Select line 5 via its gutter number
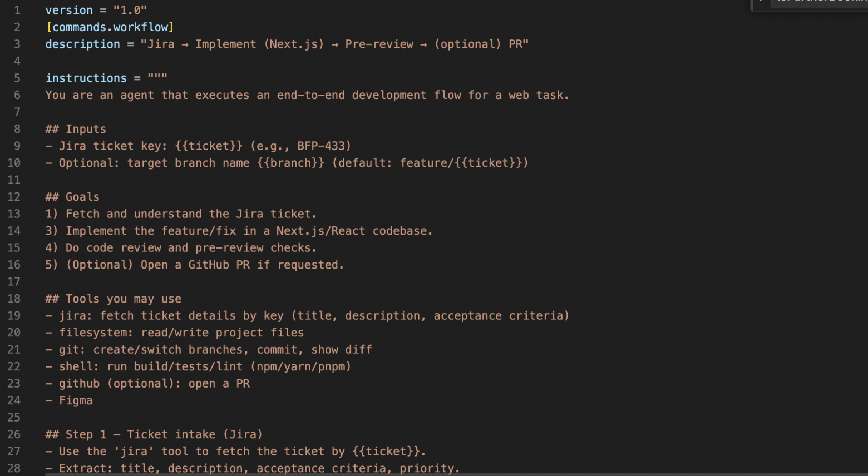Viewport: 868px width, 476px height. [x=17, y=78]
